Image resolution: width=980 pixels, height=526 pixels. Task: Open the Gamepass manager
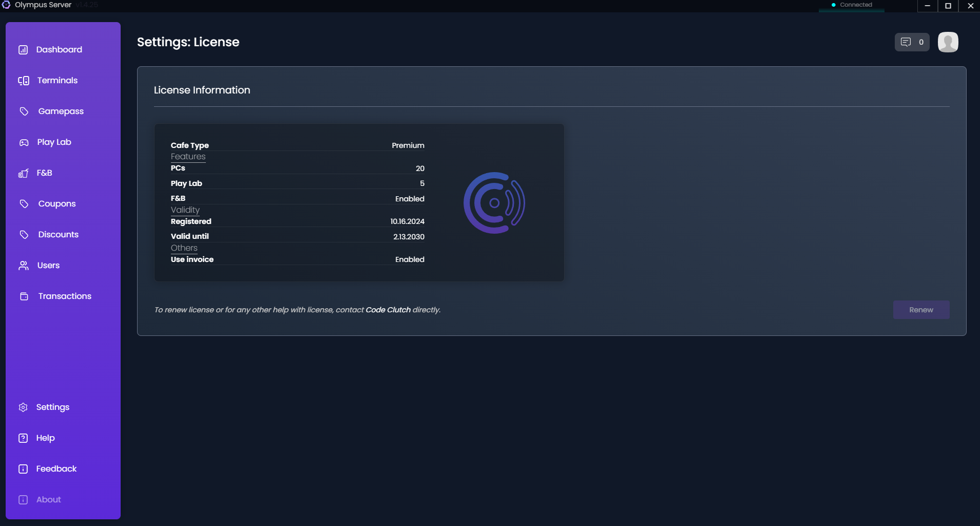click(61, 111)
